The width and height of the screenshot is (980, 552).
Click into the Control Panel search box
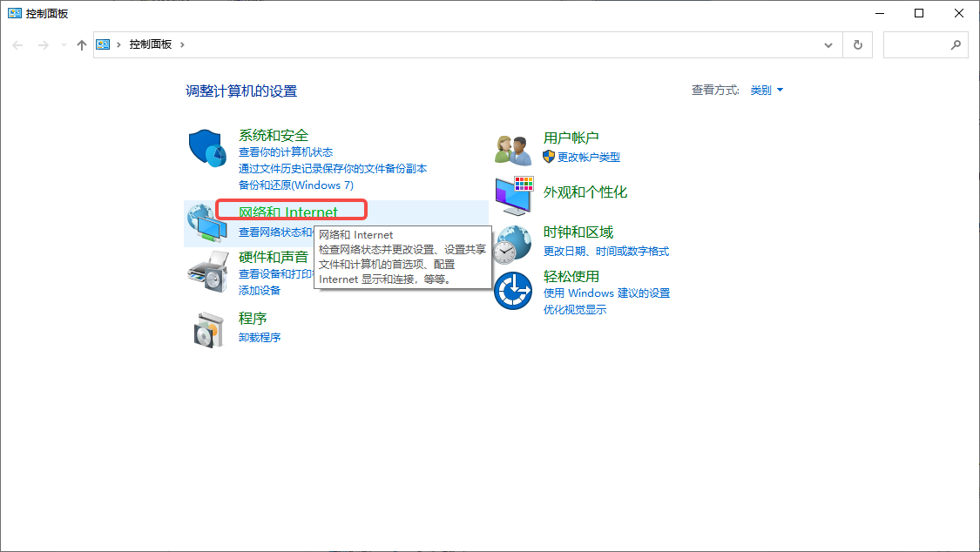coord(926,45)
